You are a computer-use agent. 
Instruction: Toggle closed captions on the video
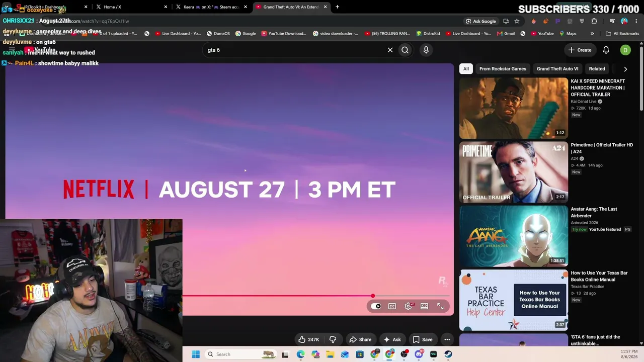[x=392, y=306]
